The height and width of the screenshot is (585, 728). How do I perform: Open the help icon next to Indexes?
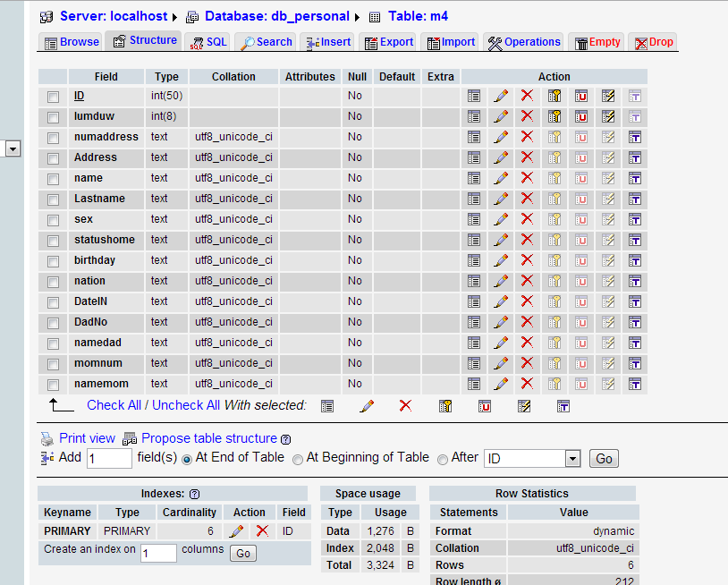tap(194, 494)
